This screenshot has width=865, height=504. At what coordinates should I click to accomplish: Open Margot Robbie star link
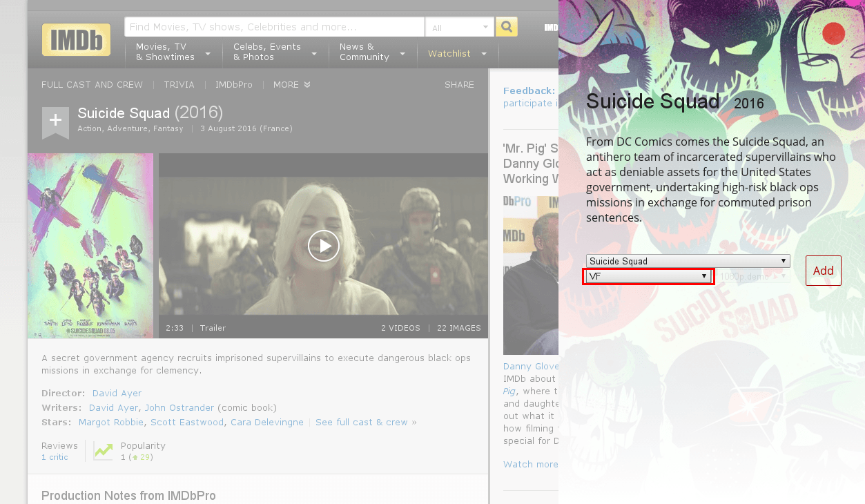(x=111, y=422)
